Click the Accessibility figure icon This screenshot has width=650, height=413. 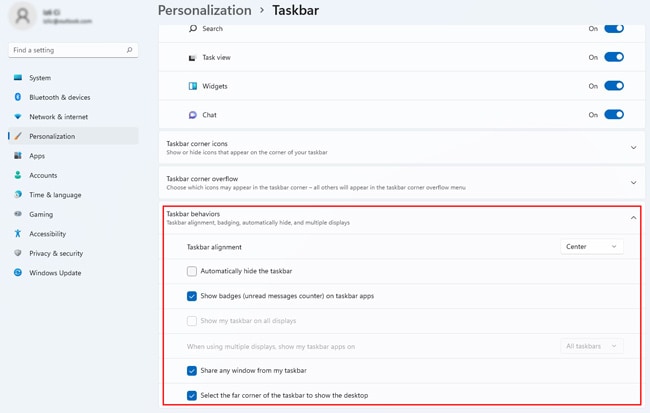coord(17,233)
